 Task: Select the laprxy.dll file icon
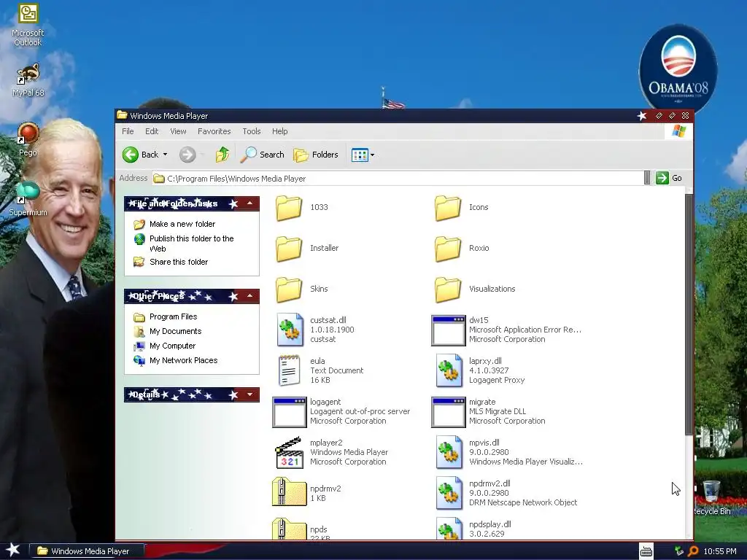[449, 370]
